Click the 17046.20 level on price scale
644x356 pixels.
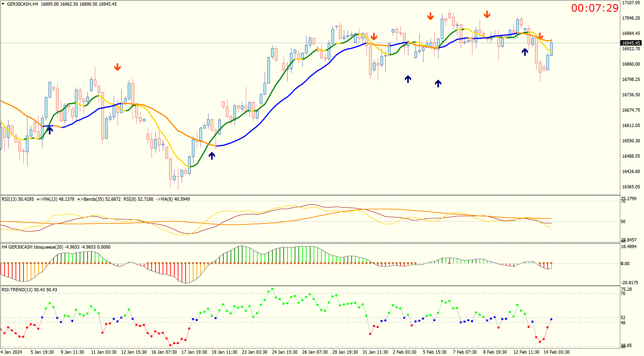coord(631,18)
